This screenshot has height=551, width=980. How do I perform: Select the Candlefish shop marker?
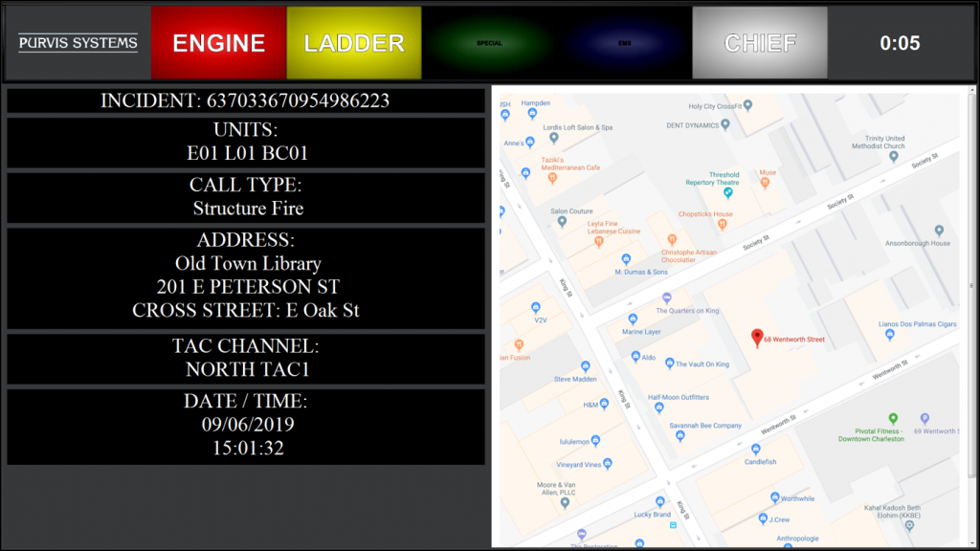tap(755, 450)
